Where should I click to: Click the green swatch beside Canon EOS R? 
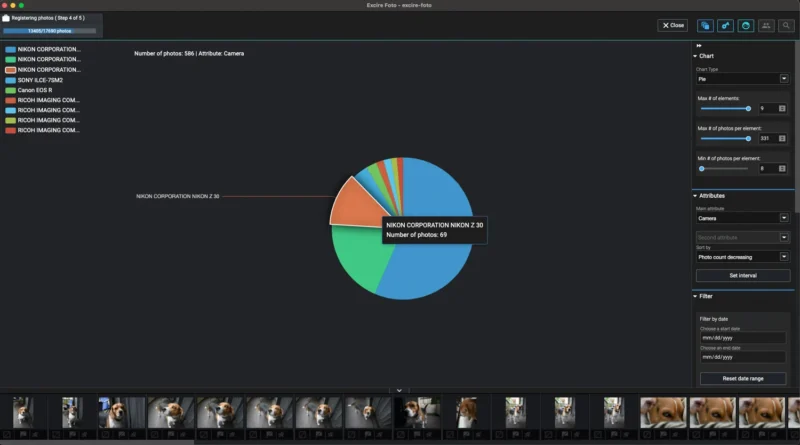click(x=10, y=90)
